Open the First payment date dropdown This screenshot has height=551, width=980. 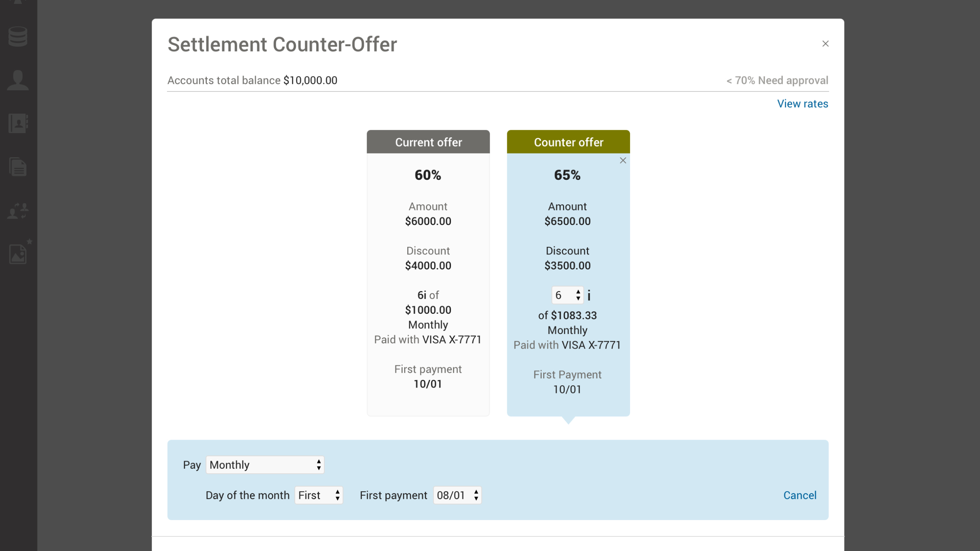457,495
